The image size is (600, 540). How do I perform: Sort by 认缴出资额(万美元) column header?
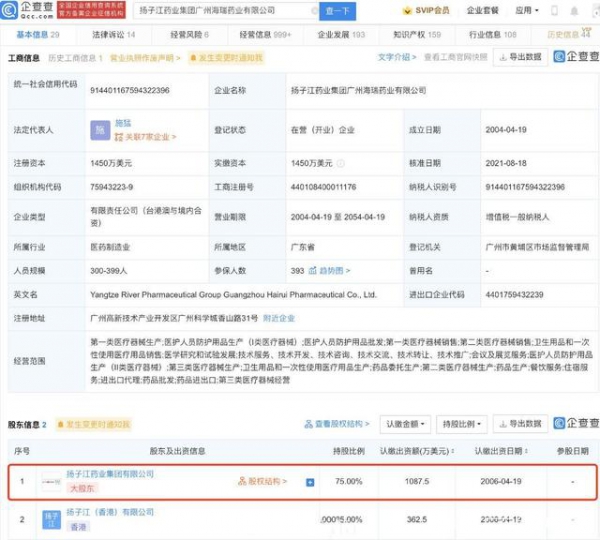click(x=417, y=451)
